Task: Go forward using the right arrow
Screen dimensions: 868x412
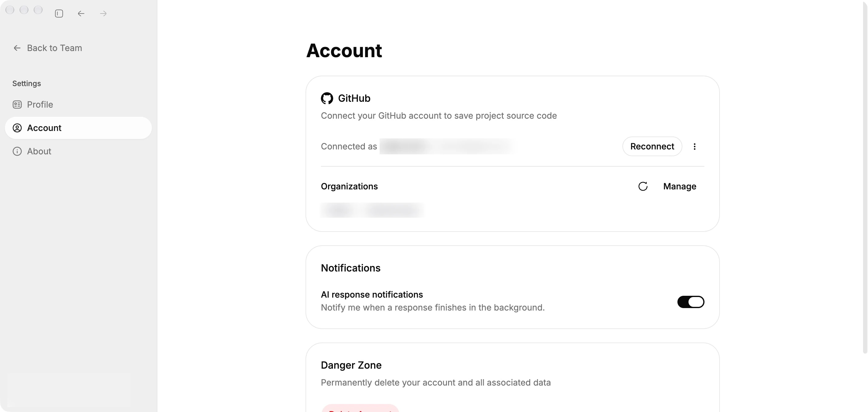Action: coord(104,14)
